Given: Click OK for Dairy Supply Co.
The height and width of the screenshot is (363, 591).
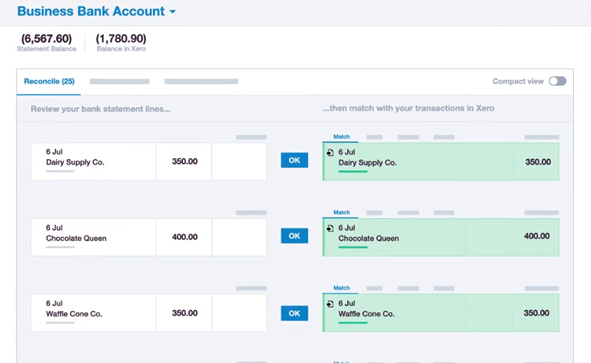Looking at the screenshot, I should pos(294,160).
